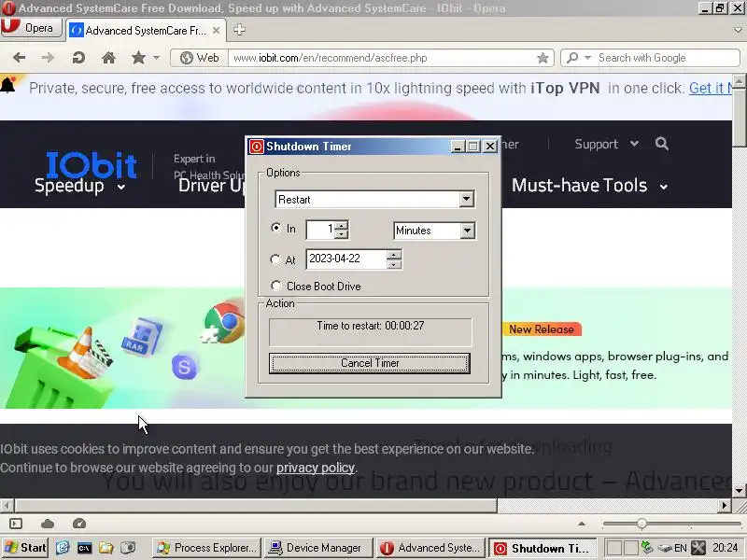Select the In radio button
The image size is (747, 560).
point(275,228)
